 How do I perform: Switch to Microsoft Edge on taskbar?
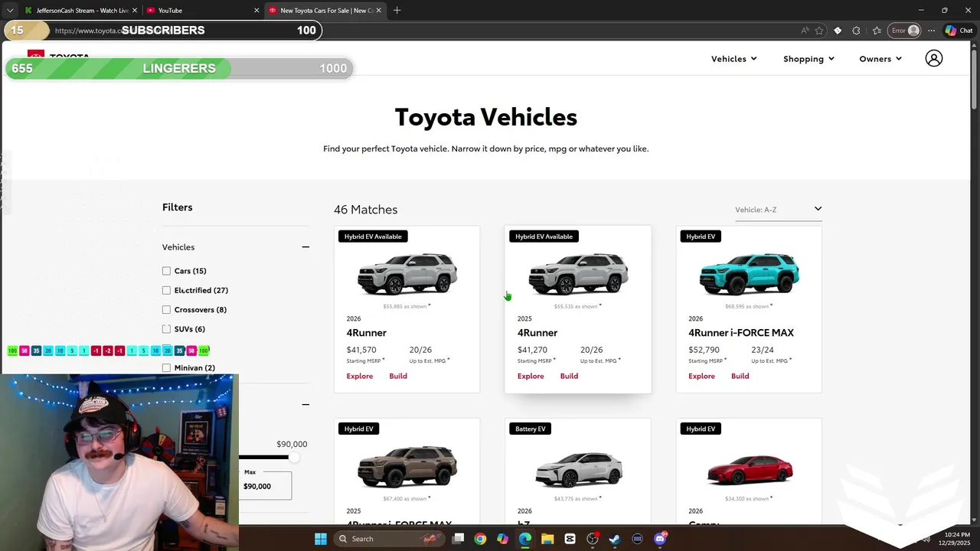point(524,539)
